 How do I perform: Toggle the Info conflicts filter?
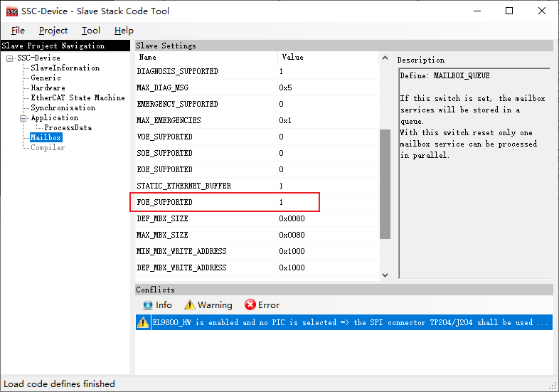[x=157, y=305]
